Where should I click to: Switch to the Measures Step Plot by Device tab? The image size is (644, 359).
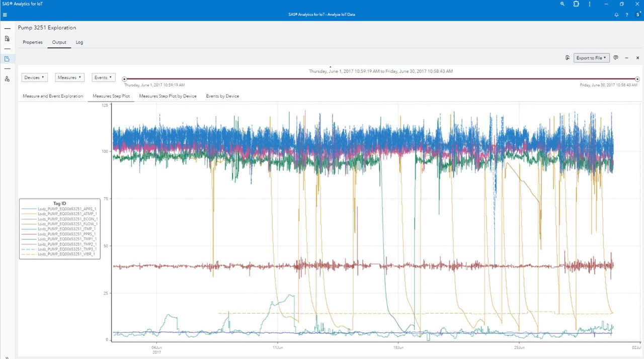168,96
